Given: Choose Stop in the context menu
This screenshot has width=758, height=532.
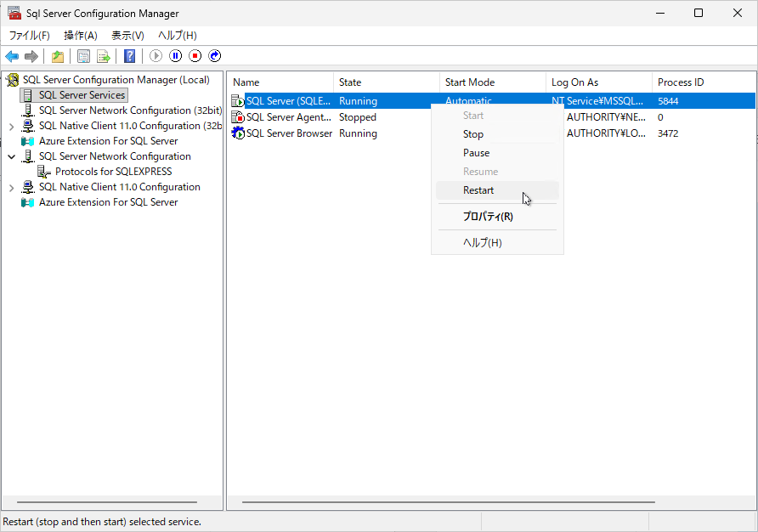Looking at the screenshot, I should pyautogui.click(x=473, y=134).
